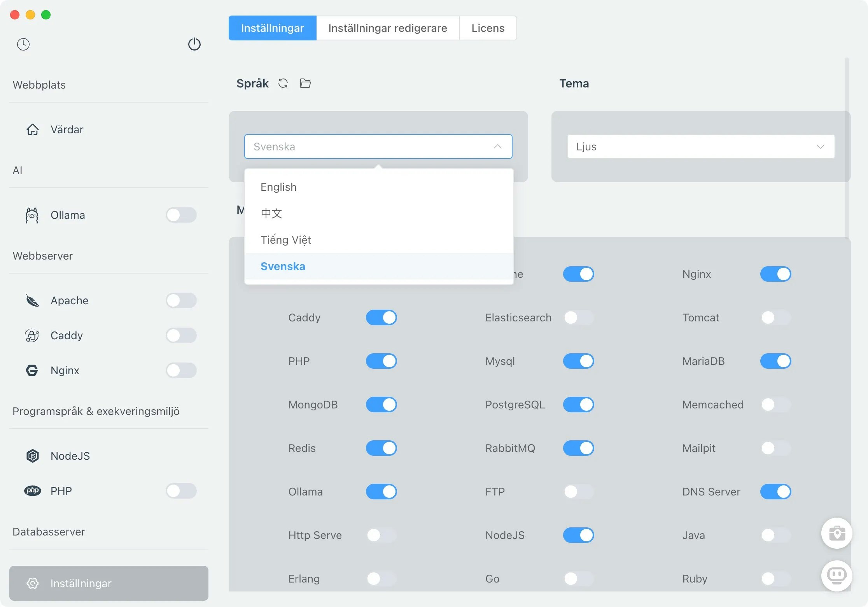Click the Inställningar gear icon
Image resolution: width=868 pixels, height=607 pixels.
tap(33, 583)
